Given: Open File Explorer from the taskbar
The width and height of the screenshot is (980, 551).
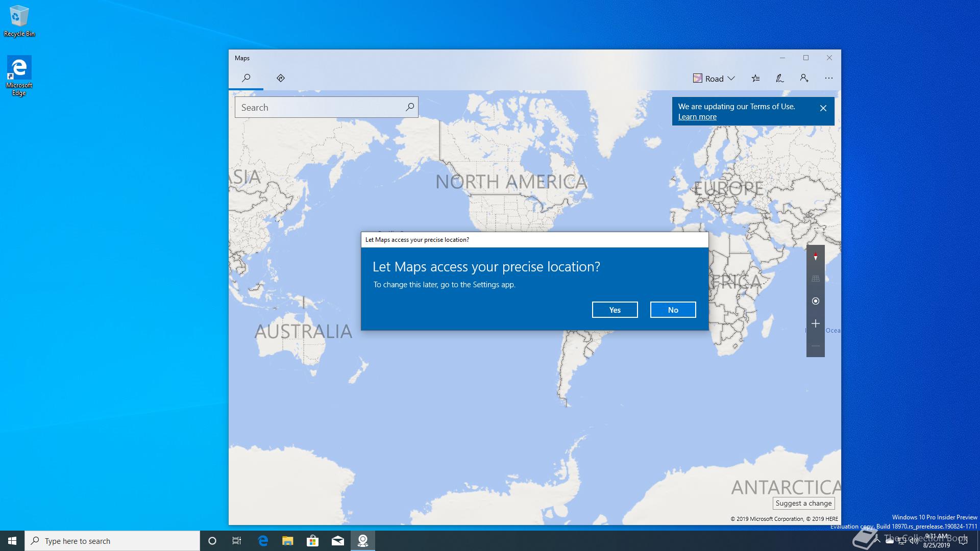Looking at the screenshot, I should coord(288,541).
